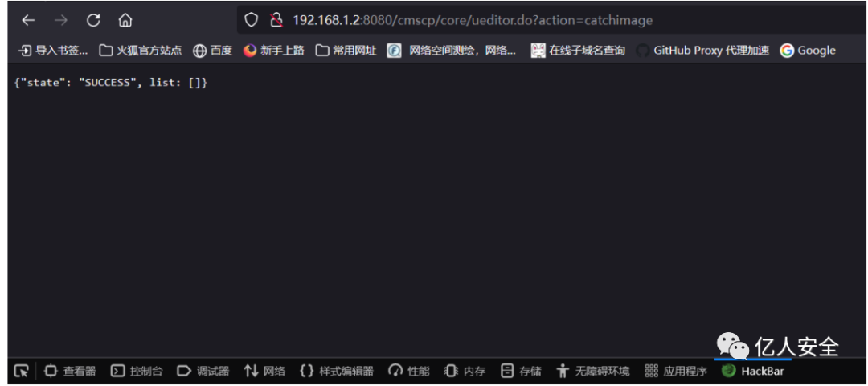Open the tracking protection shield icon

(252, 20)
